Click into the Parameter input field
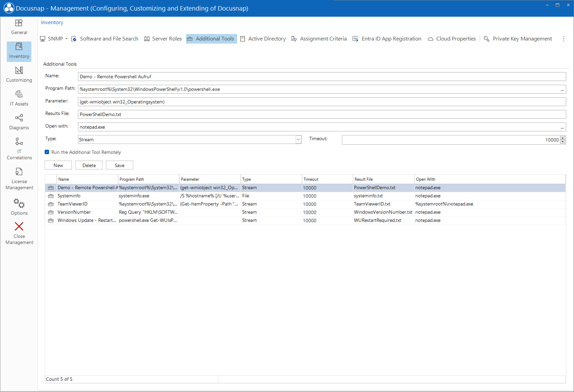The image size is (574, 392). pyautogui.click(x=322, y=102)
